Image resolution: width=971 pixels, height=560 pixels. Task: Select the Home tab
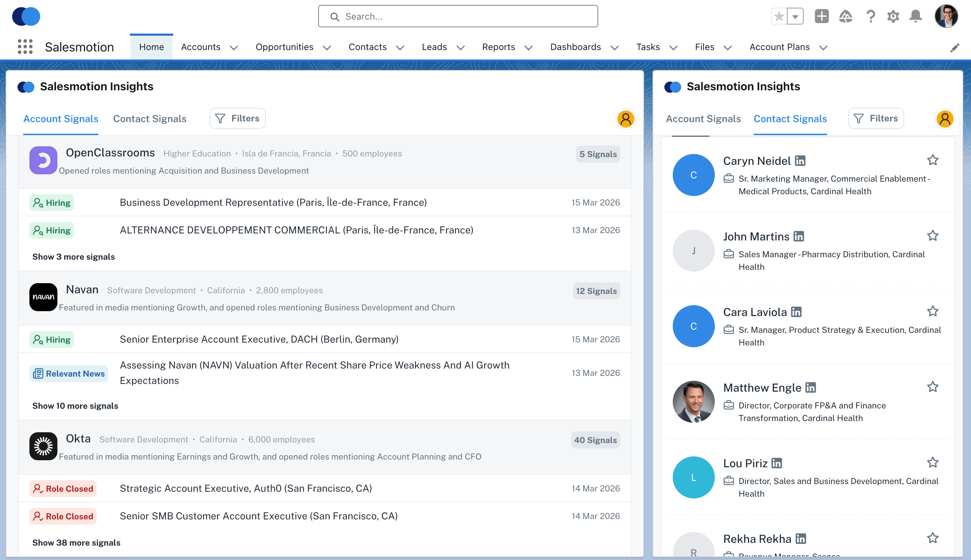click(152, 47)
